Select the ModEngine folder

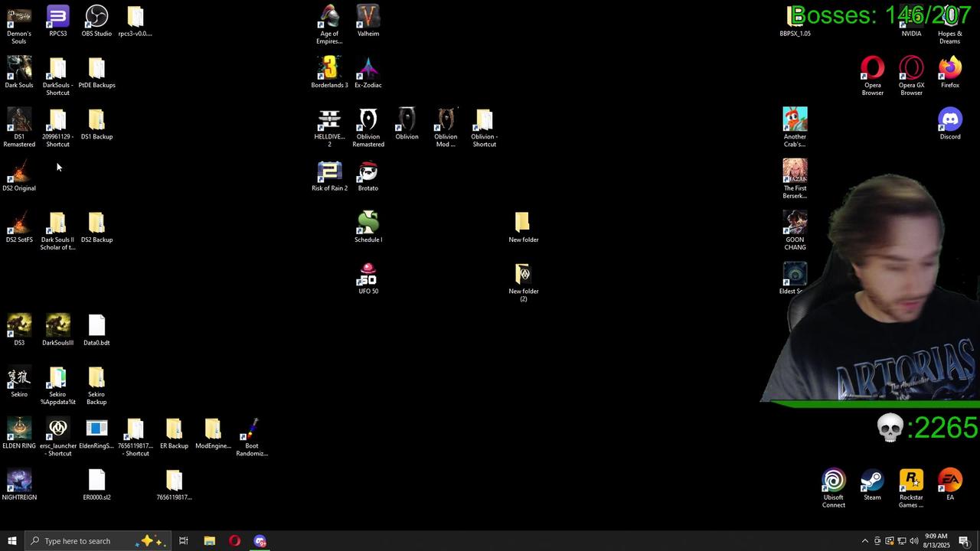[x=213, y=433]
